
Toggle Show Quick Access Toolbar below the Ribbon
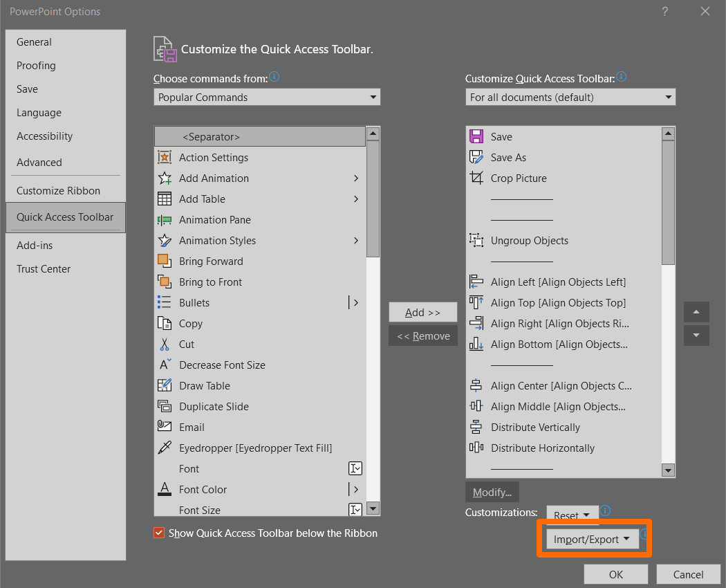(x=159, y=533)
